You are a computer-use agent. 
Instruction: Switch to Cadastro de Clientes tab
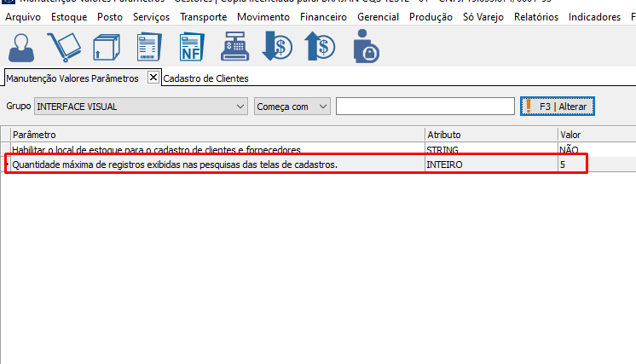coord(205,78)
